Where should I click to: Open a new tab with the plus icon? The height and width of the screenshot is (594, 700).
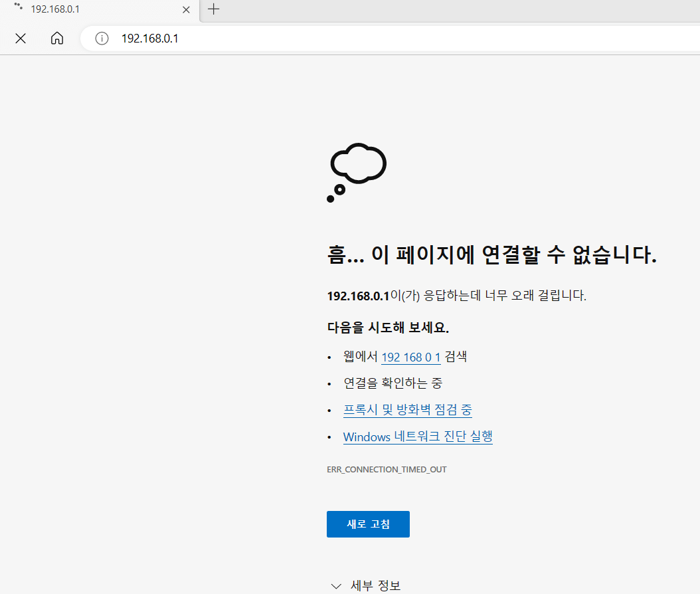pyautogui.click(x=213, y=9)
